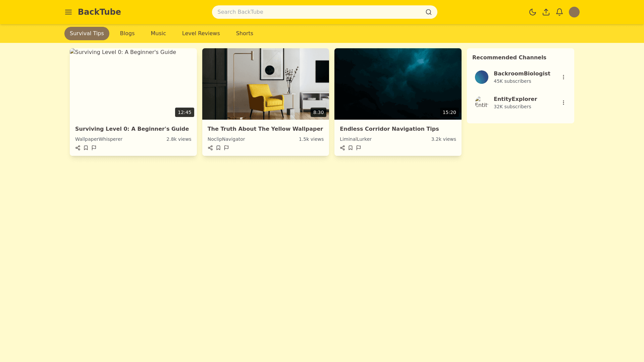Screen dimensions: 644x362
Task: Share the Endless Corridor Navigation Tips video
Action: point(342,148)
